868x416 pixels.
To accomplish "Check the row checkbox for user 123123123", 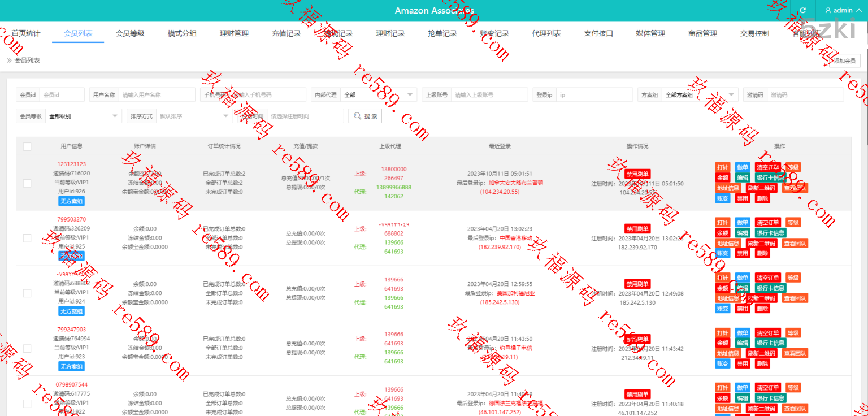I will [x=27, y=183].
